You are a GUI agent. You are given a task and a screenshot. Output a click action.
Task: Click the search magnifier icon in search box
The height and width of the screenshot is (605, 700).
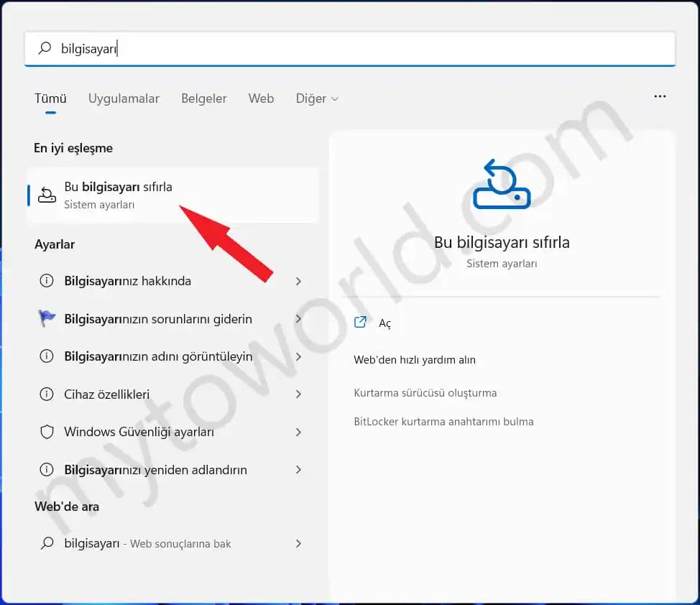[x=45, y=48]
